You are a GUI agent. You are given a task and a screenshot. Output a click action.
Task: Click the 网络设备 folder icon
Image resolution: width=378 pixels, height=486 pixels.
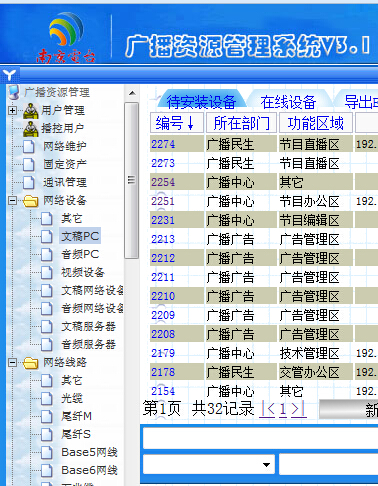click(x=30, y=201)
